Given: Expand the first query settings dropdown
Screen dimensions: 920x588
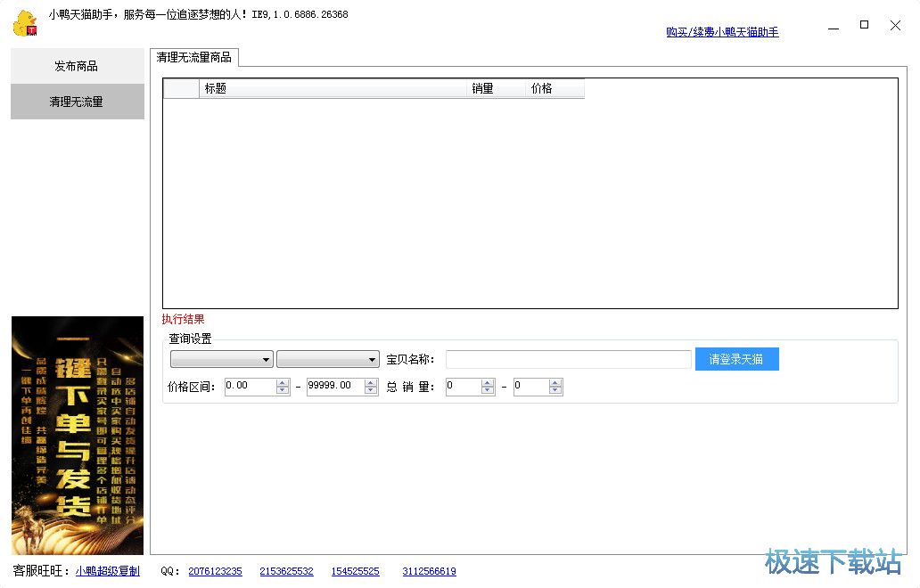Looking at the screenshot, I should (222, 359).
